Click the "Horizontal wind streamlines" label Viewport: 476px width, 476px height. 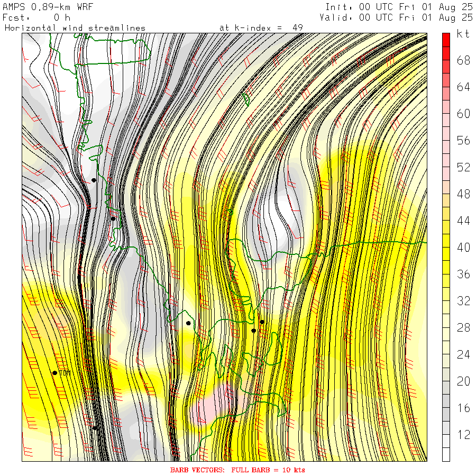pyautogui.click(x=75, y=28)
